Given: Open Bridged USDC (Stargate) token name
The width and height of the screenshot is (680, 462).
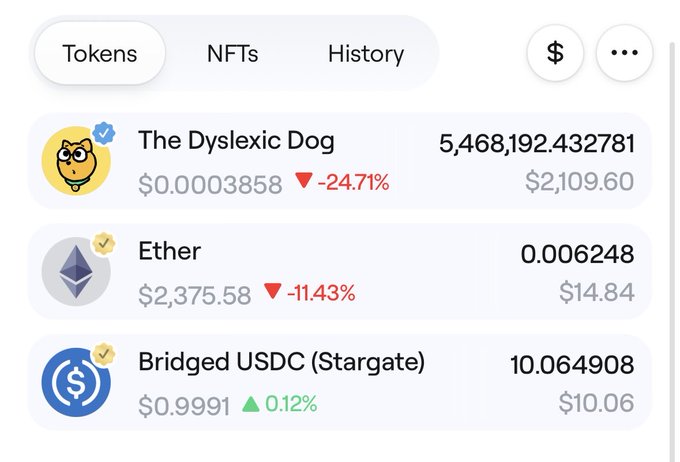Looking at the screenshot, I should (281, 362).
